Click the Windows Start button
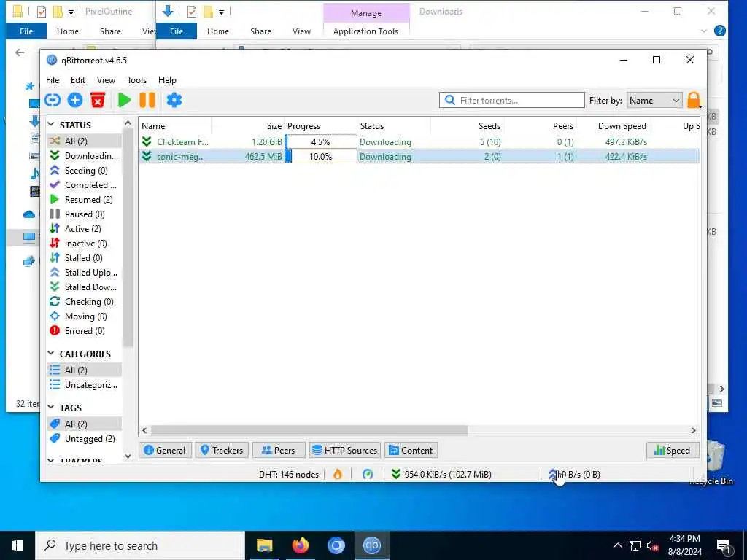 [18, 545]
